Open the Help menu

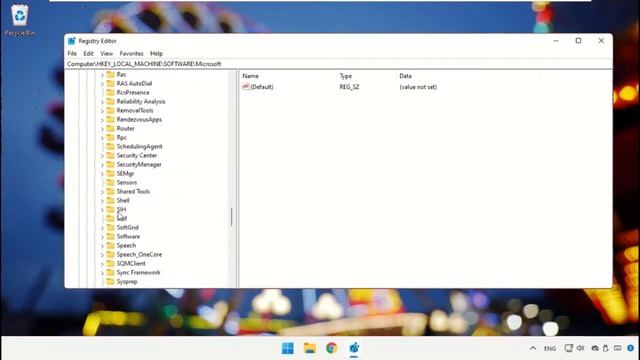tap(156, 53)
